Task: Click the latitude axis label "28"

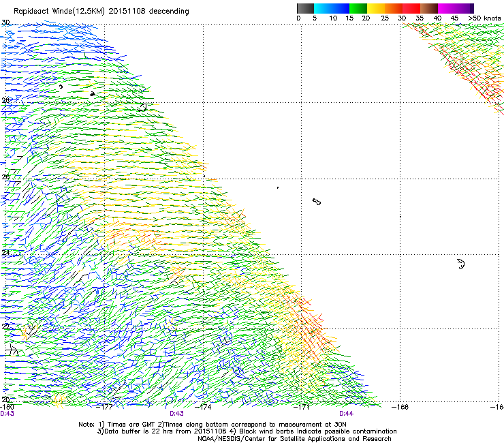Action: tap(5, 100)
